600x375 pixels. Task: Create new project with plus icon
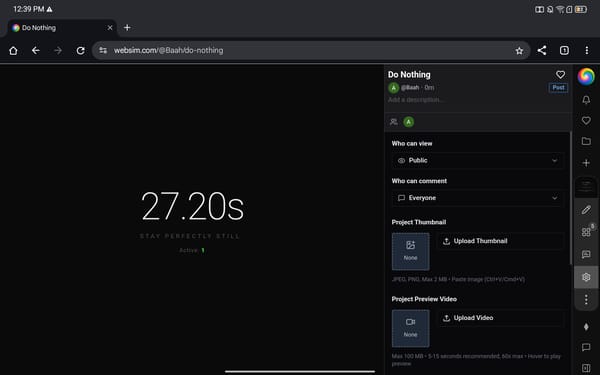click(x=586, y=163)
